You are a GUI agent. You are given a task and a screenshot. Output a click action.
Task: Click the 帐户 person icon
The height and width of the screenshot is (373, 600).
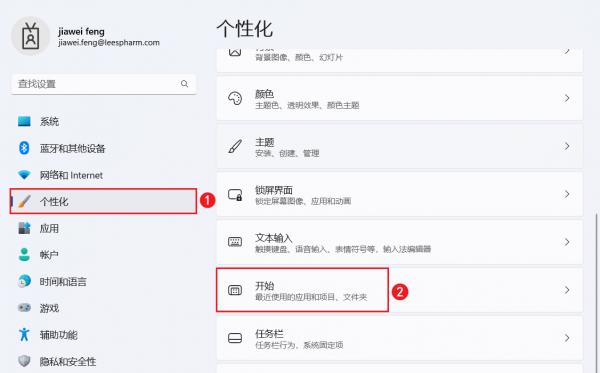click(24, 254)
